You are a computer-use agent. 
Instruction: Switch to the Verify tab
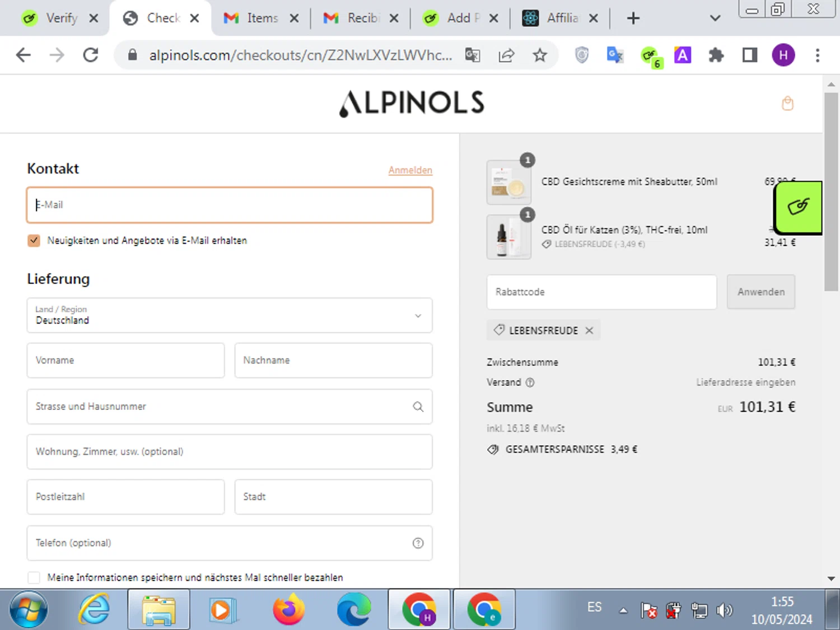pyautogui.click(x=62, y=18)
